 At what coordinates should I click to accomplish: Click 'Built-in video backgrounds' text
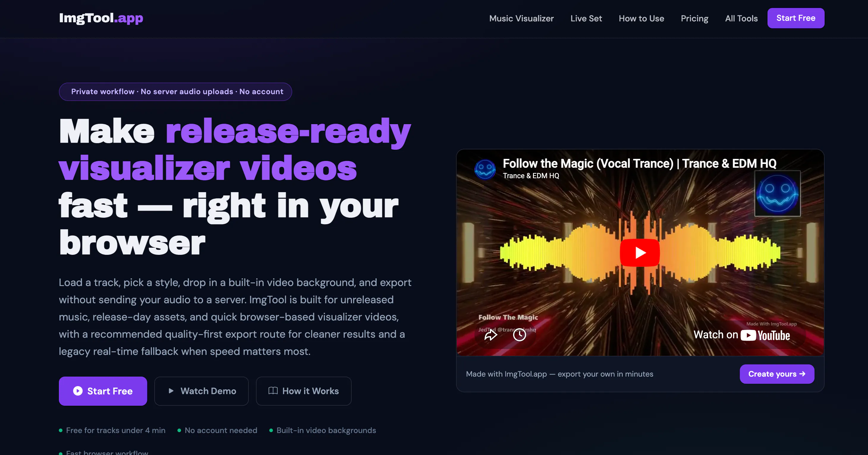point(326,430)
